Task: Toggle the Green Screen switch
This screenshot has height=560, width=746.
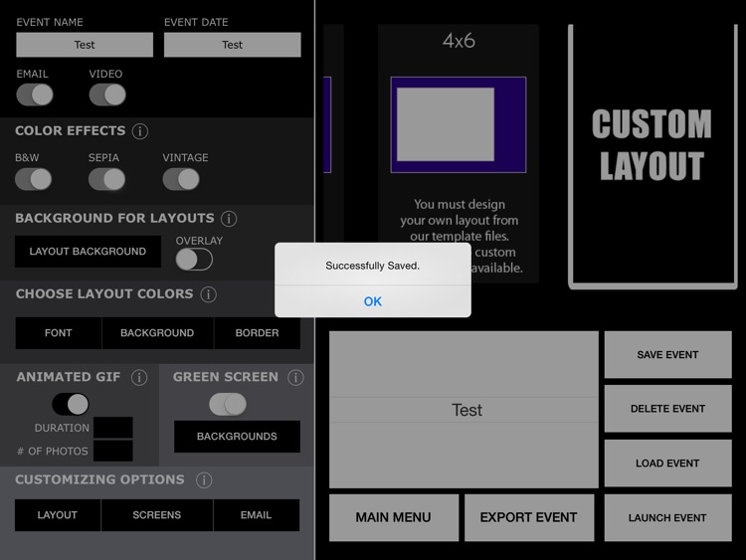Action: (x=228, y=405)
